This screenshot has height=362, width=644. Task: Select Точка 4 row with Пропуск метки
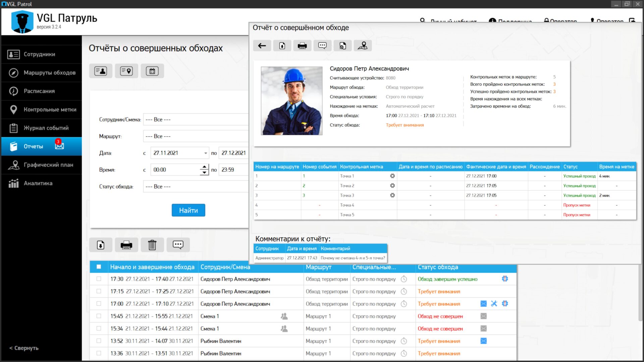pos(445,205)
